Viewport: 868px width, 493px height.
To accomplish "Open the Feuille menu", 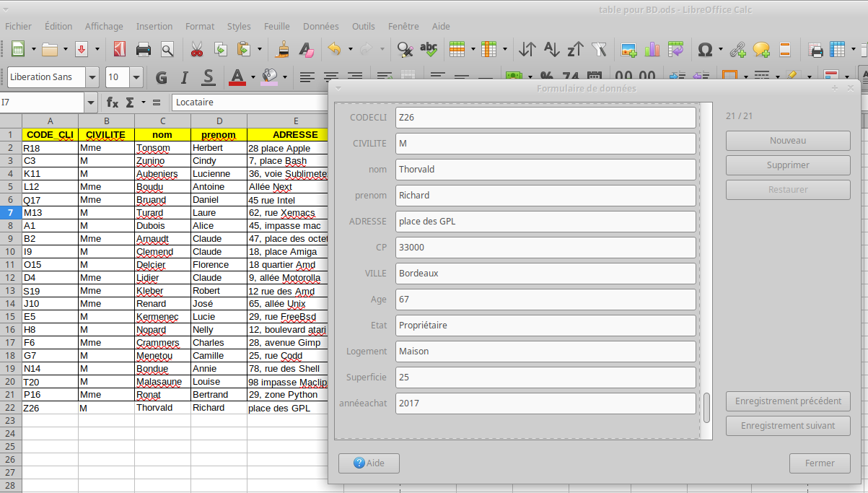I will tap(276, 26).
